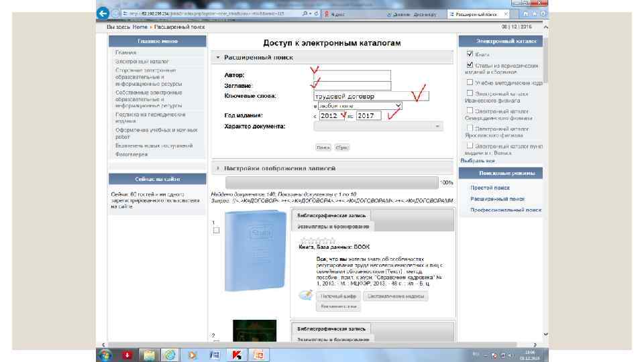
Task: Click the browser back arrow button
Action: pos(103,13)
